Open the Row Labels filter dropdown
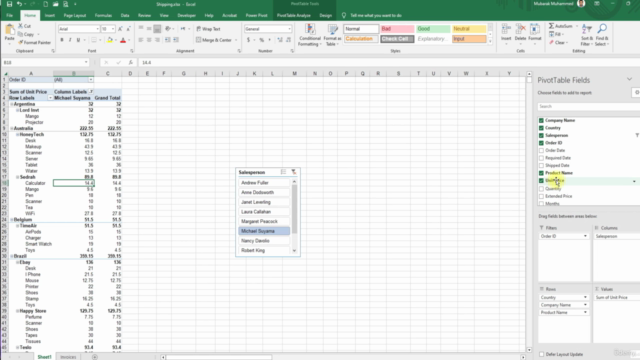Image resolution: width=640 pixels, height=360 pixels. click(x=50, y=98)
